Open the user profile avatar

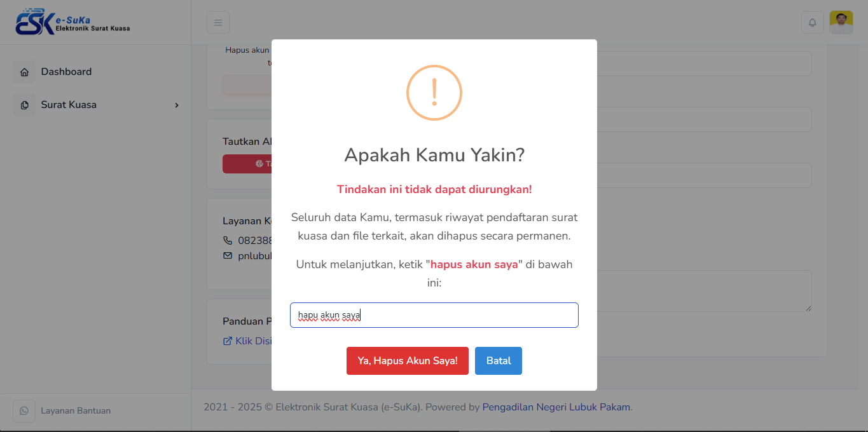click(841, 22)
